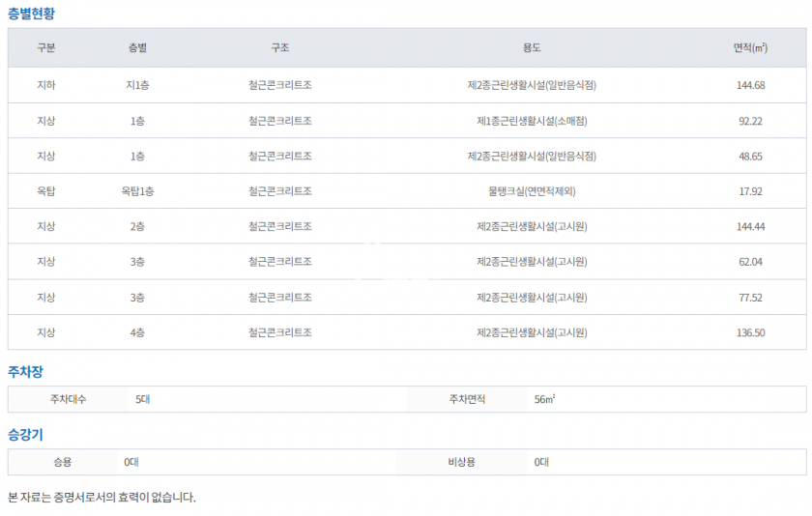Image resolution: width=812 pixels, height=516 pixels.
Task: Click the 92.22 area value
Action: (x=750, y=121)
